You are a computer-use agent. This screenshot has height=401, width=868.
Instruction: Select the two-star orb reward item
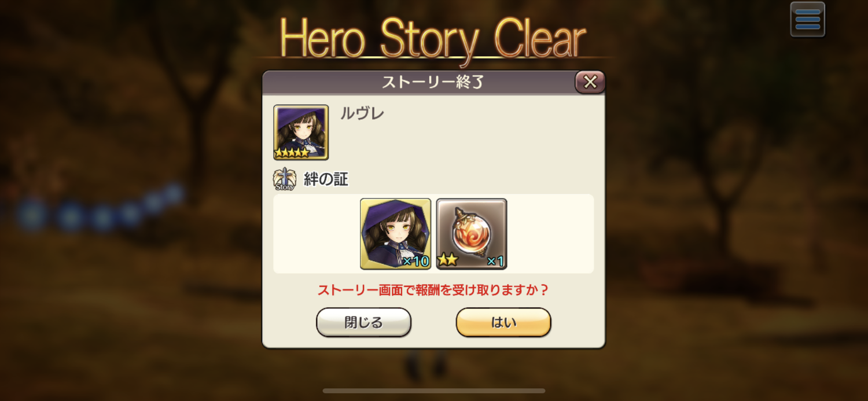(x=472, y=234)
